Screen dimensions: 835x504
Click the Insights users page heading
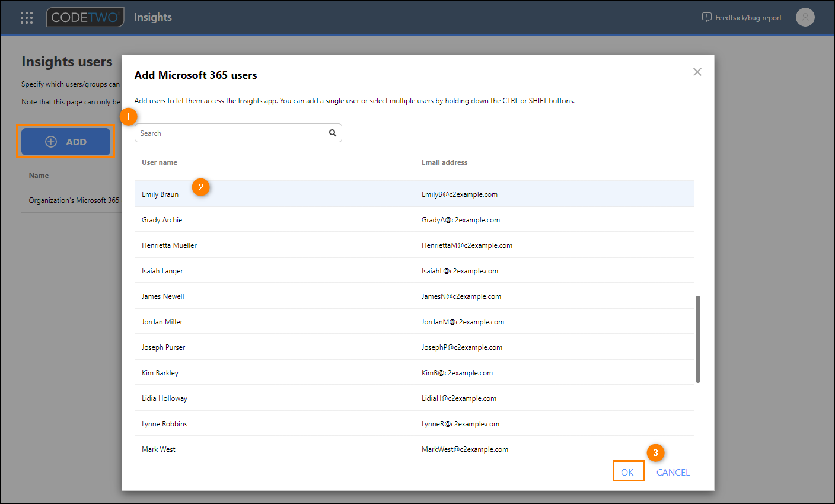(67, 62)
